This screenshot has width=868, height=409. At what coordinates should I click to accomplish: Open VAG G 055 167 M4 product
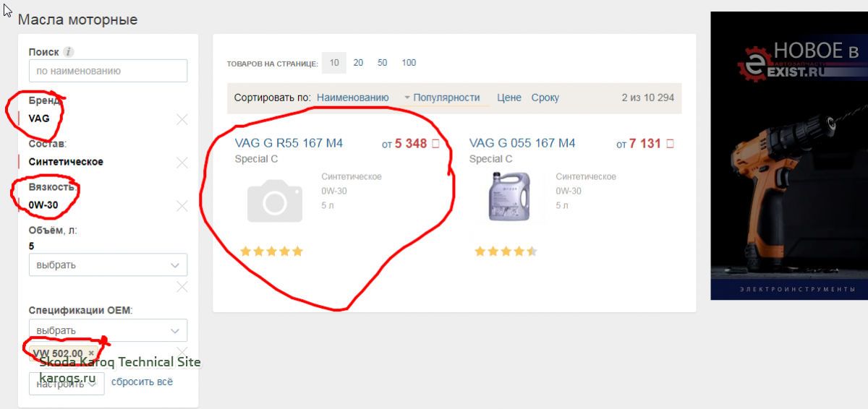[522, 143]
